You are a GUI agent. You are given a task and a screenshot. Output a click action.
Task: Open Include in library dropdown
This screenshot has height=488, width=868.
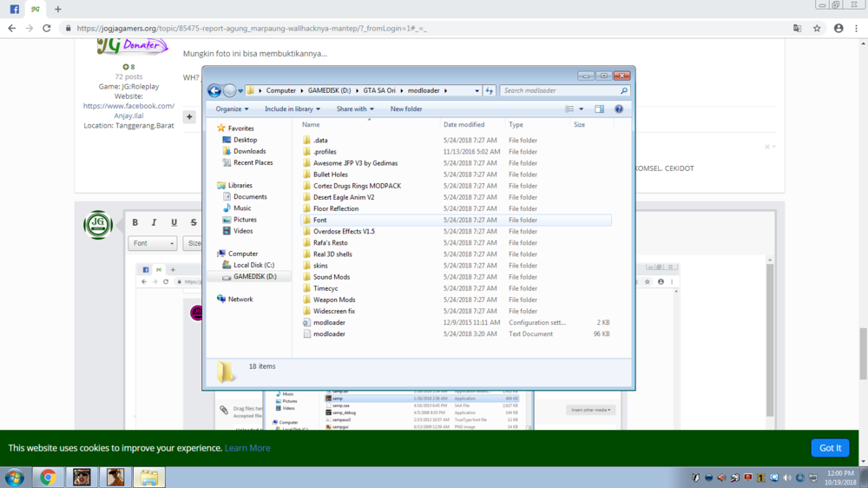293,109
